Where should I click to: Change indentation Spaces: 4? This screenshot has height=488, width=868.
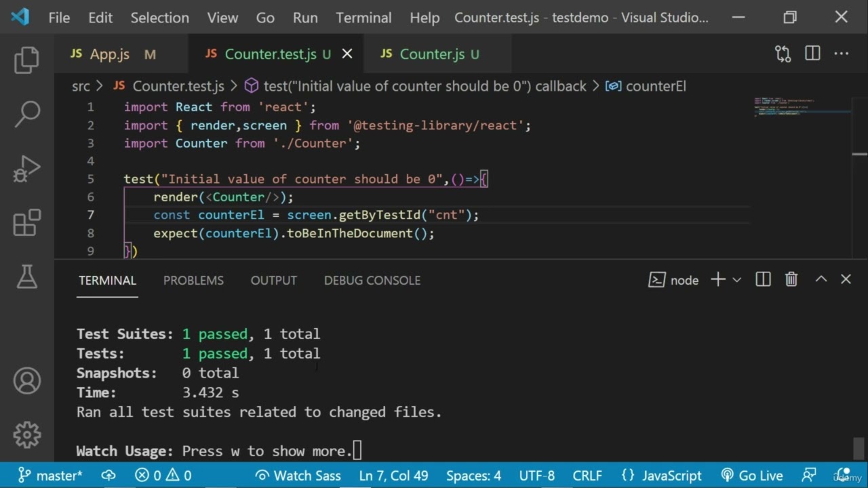click(x=473, y=475)
